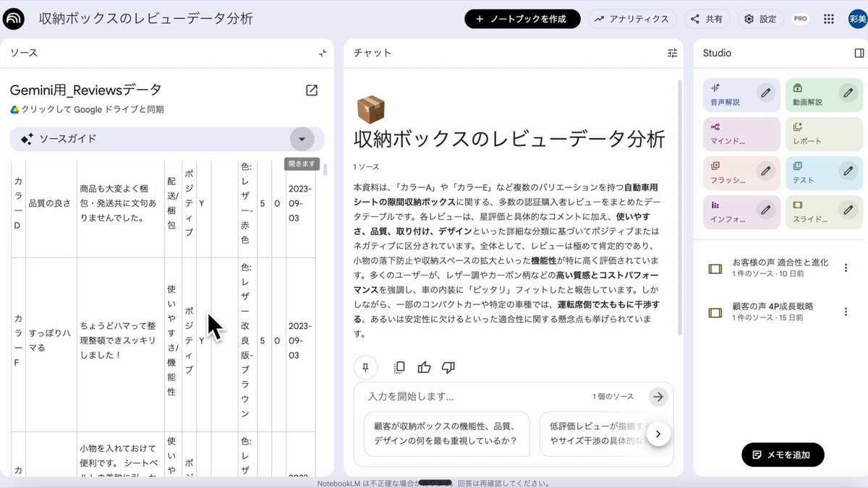868x488 pixels.
Task: Click the 1 個のソース label
Action: click(613, 396)
